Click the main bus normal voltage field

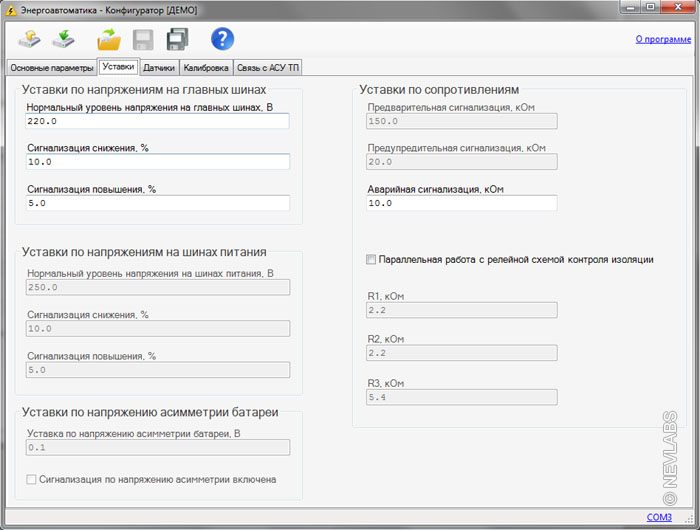tap(158, 121)
